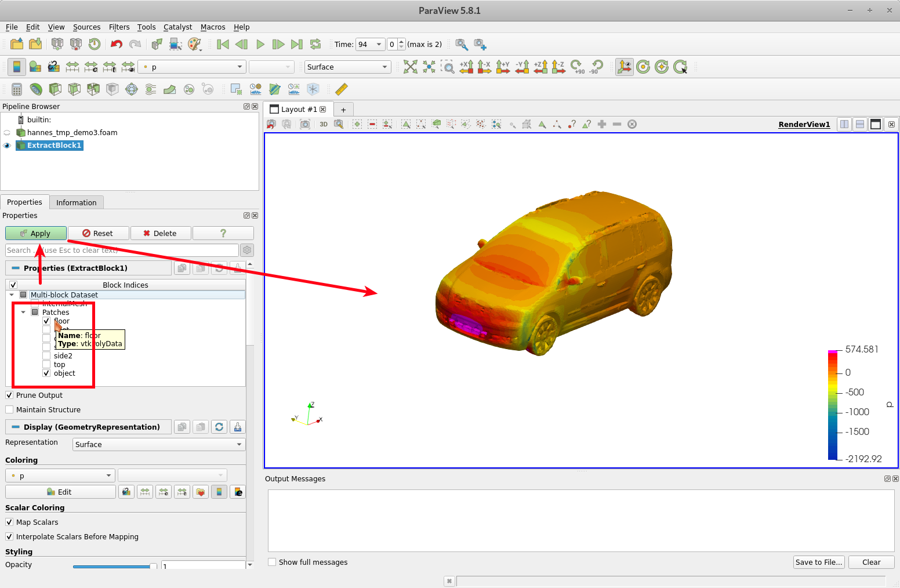Click the ruler measurement tool icon
900x588 pixels.
(x=342, y=89)
